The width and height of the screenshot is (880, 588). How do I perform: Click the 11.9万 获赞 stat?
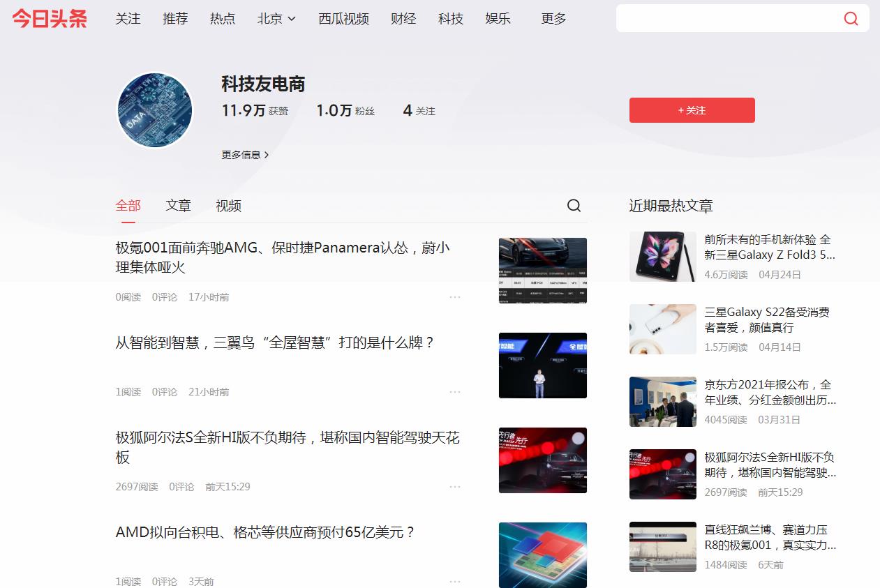(x=255, y=111)
